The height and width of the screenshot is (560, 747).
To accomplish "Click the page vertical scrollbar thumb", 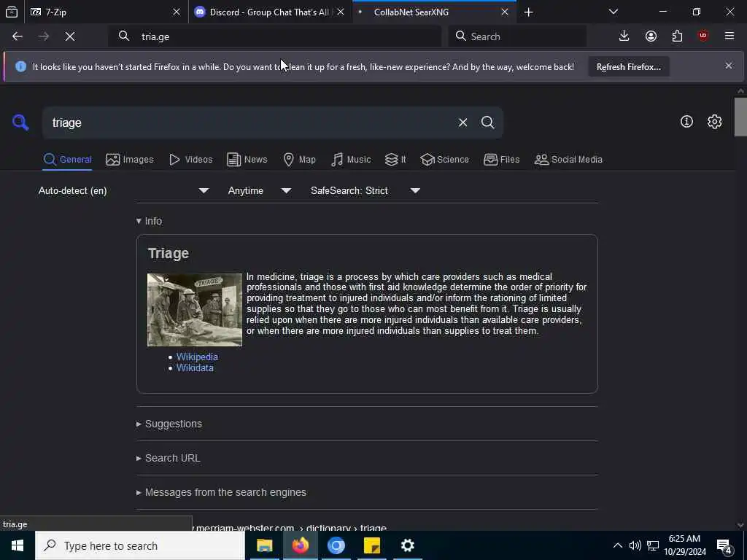I will coord(740,117).
